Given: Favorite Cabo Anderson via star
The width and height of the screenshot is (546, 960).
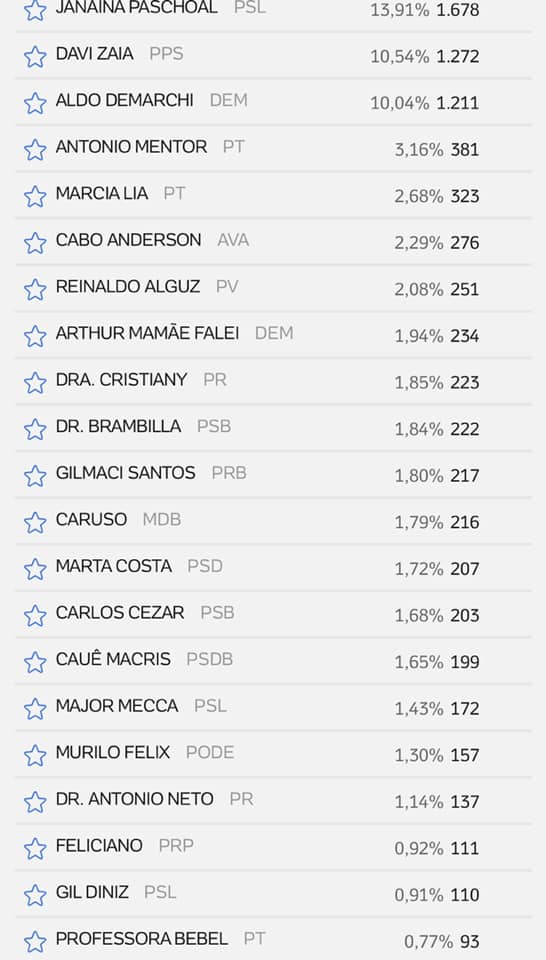Looking at the screenshot, I should pos(35,242).
